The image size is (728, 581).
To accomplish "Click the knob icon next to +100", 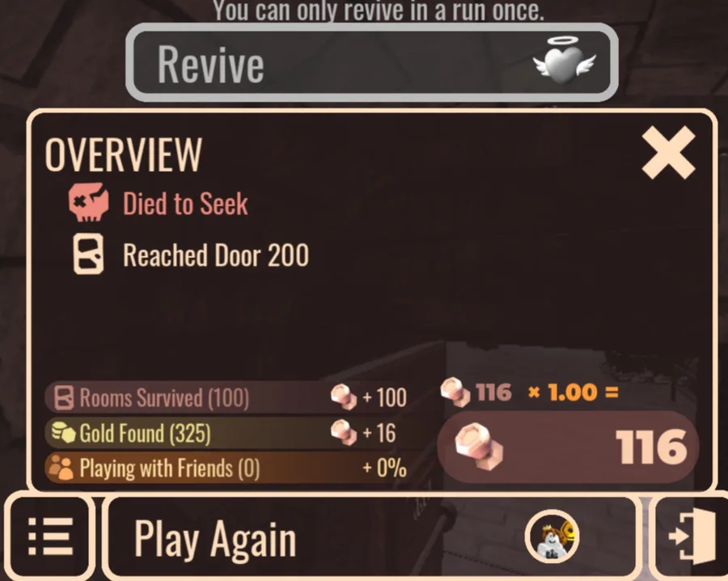I will pos(344,397).
